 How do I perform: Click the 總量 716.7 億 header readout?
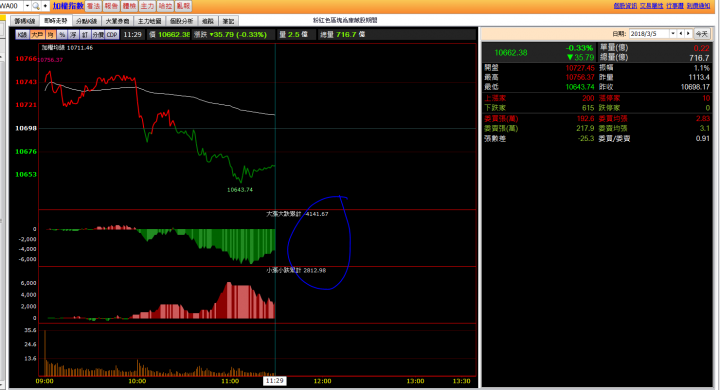(x=343, y=34)
